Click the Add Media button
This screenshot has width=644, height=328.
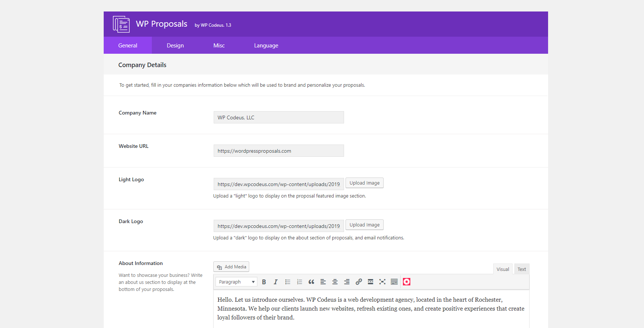[x=231, y=267]
